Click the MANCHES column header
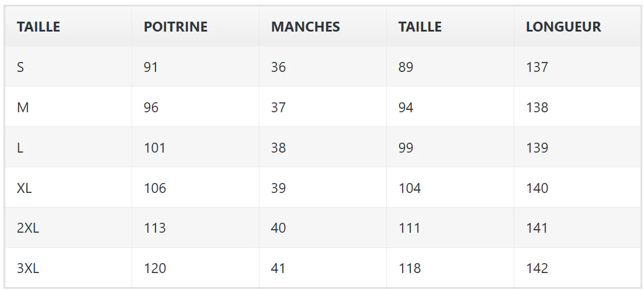The height and width of the screenshot is (290, 644). (305, 27)
